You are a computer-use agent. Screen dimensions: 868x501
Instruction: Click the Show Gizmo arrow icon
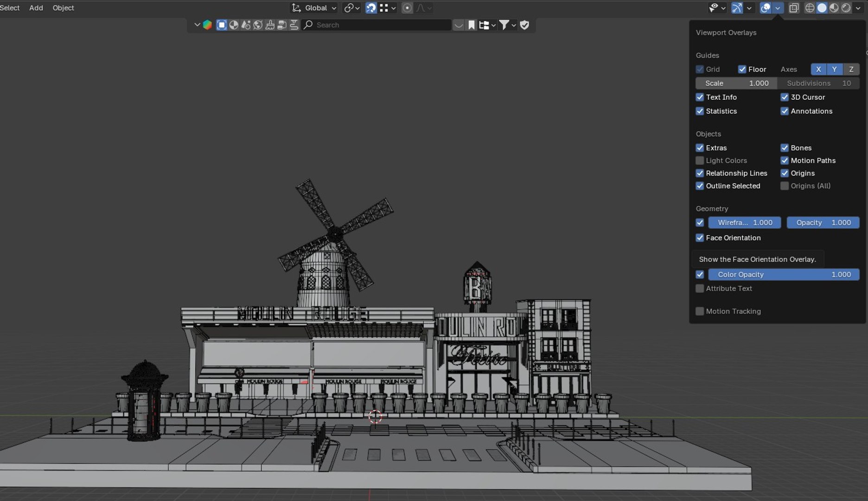pyautogui.click(x=737, y=8)
